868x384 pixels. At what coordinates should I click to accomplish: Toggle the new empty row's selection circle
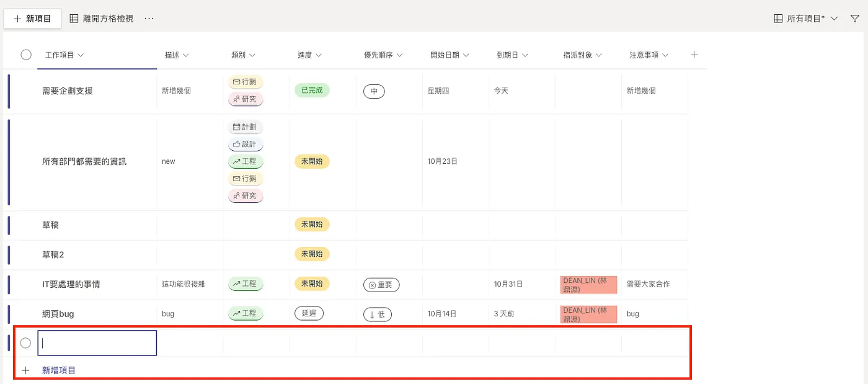coord(25,343)
